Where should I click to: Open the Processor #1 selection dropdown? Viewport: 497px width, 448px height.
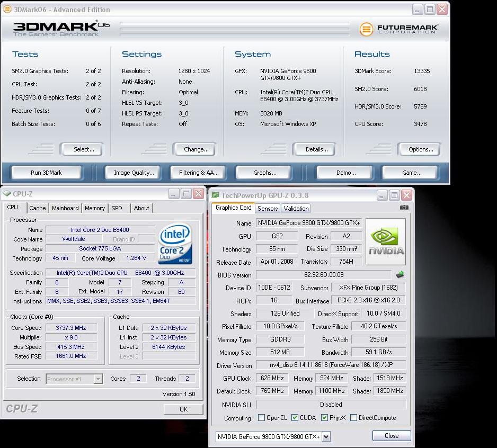(98, 379)
